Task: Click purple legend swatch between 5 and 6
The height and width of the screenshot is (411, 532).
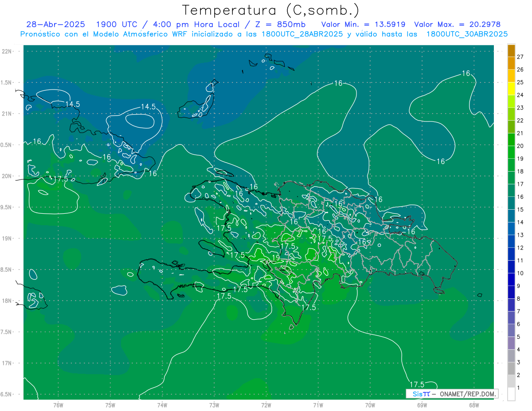Action: tap(511, 330)
